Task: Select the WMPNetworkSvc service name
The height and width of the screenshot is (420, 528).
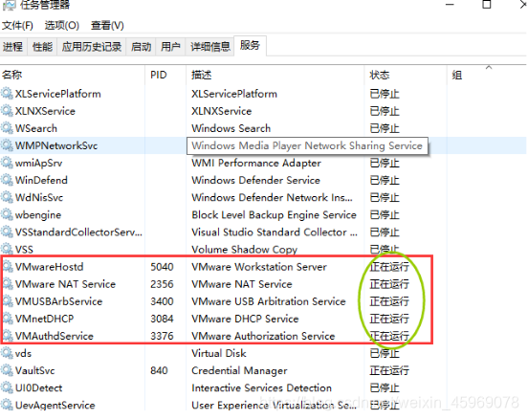Action: [x=56, y=145]
